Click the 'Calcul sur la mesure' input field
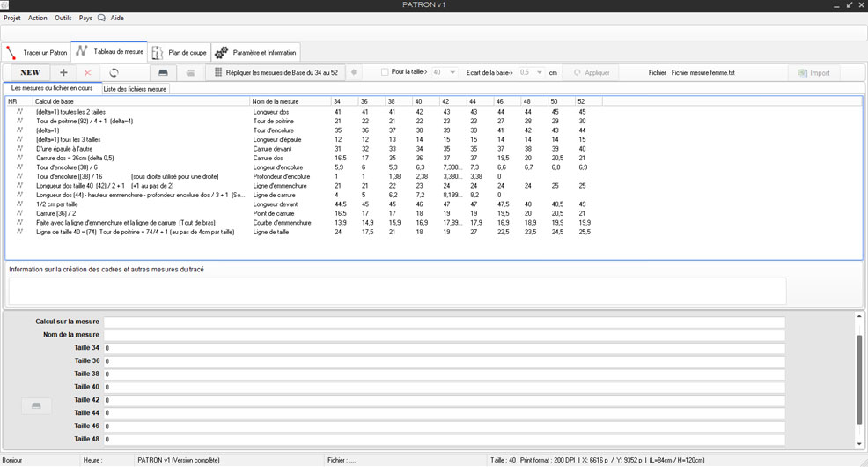The height and width of the screenshot is (467, 868). pyautogui.click(x=444, y=322)
